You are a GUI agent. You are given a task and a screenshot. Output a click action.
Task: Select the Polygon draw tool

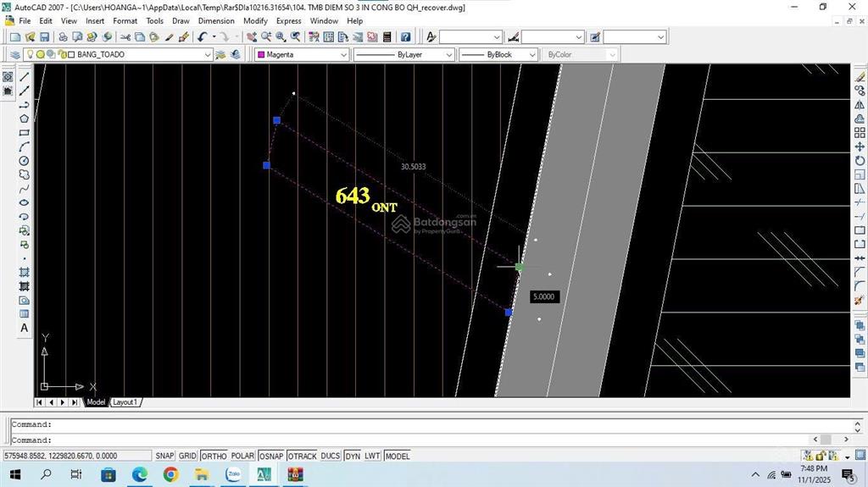(24, 119)
